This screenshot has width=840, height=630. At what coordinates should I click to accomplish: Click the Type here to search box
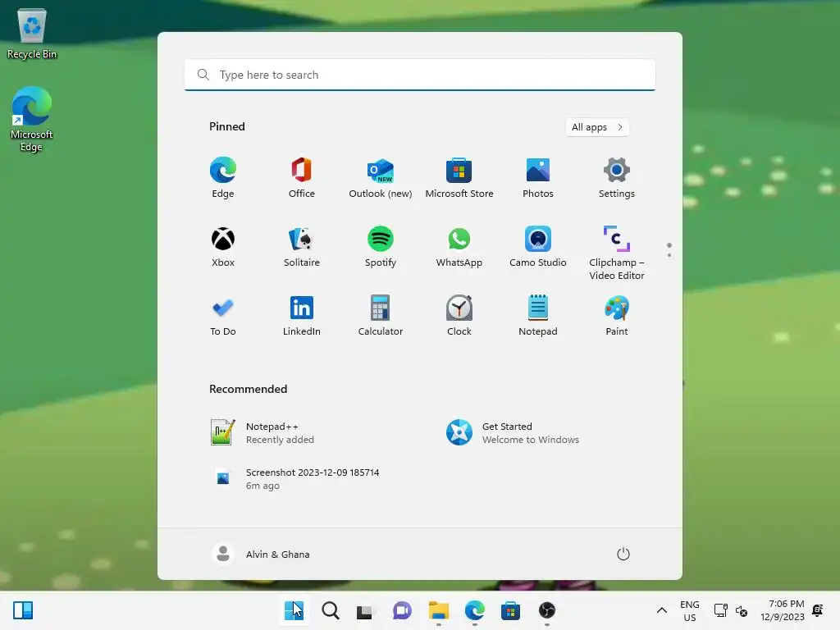coord(420,75)
